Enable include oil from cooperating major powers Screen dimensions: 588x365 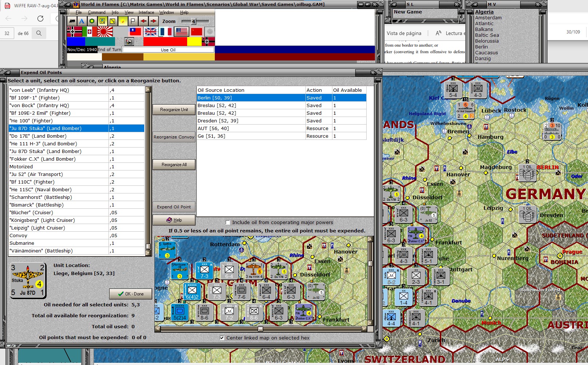(228, 222)
